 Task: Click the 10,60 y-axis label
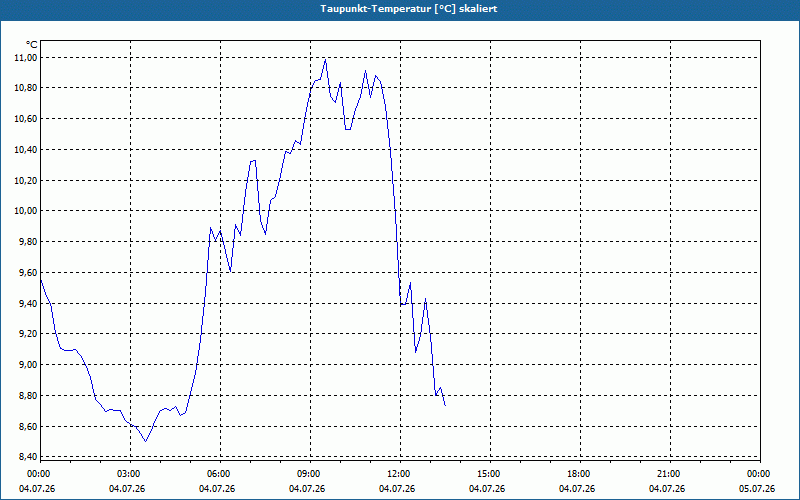(26, 118)
